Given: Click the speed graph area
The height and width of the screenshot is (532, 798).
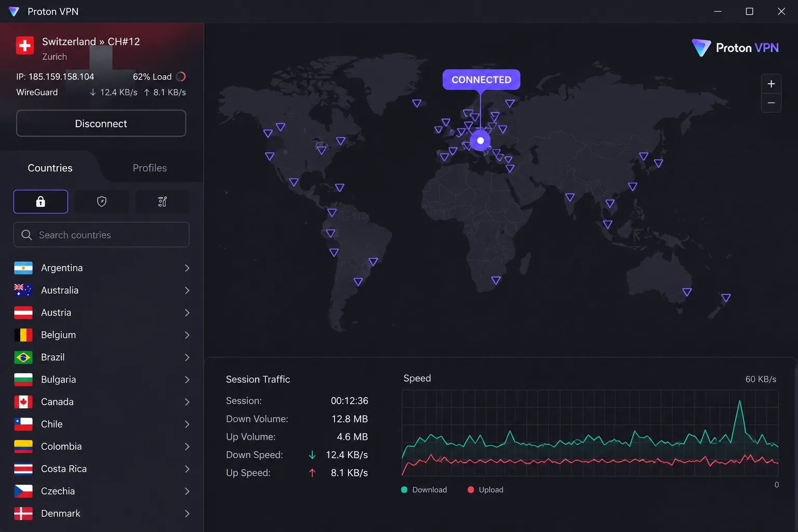Looking at the screenshot, I should pyautogui.click(x=590, y=433).
